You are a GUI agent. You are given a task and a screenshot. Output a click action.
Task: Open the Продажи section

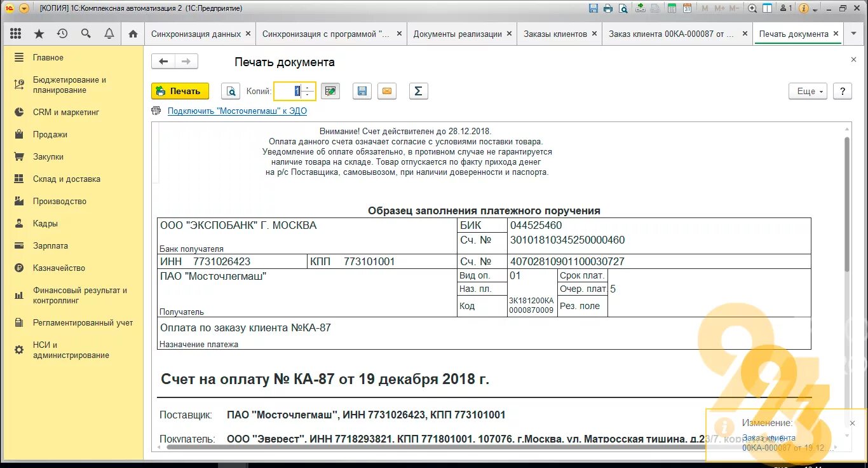(73, 134)
